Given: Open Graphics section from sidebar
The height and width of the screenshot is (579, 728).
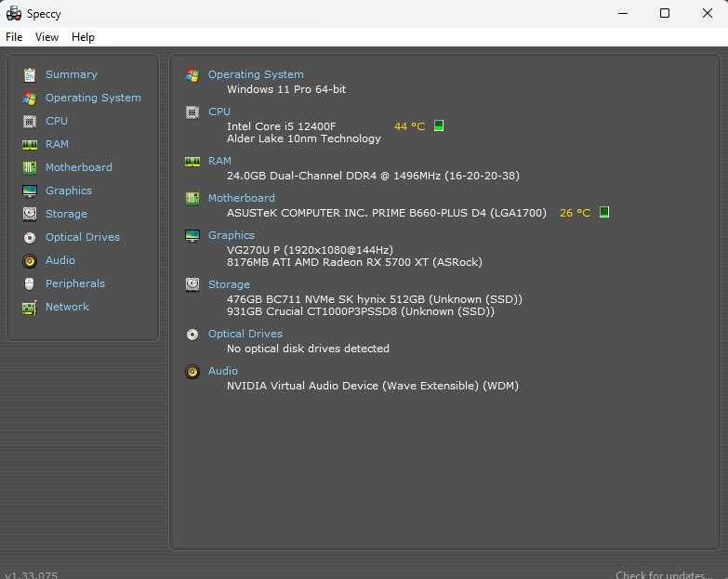Looking at the screenshot, I should (68, 191).
